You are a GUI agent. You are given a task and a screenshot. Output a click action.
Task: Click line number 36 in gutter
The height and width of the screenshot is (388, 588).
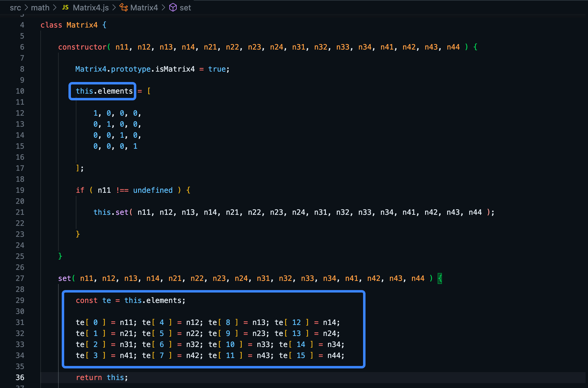[20, 378]
